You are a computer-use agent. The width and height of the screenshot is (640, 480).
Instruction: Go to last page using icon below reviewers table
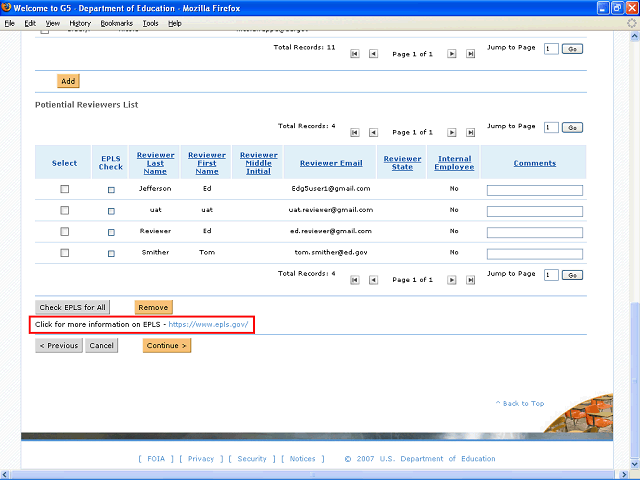(x=470, y=281)
